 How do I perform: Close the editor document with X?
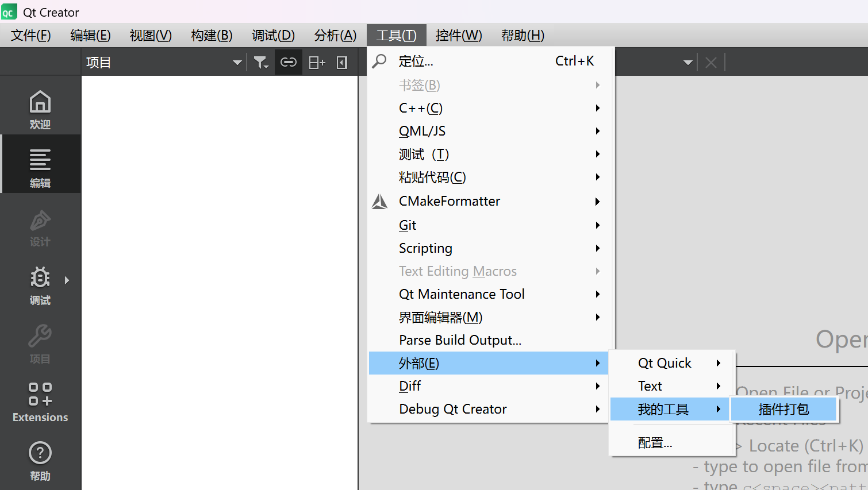pyautogui.click(x=711, y=62)
